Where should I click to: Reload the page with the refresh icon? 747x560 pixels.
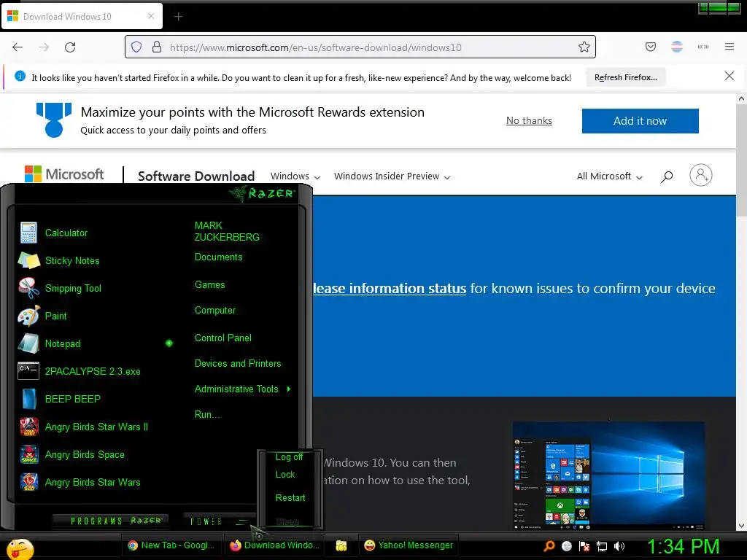70,47
